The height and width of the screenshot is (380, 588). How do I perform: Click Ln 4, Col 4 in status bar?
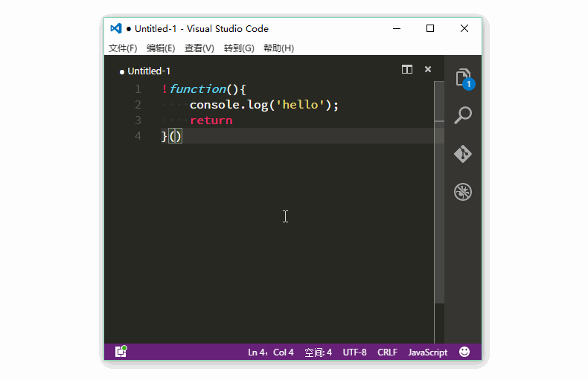[x=270, y=352]
